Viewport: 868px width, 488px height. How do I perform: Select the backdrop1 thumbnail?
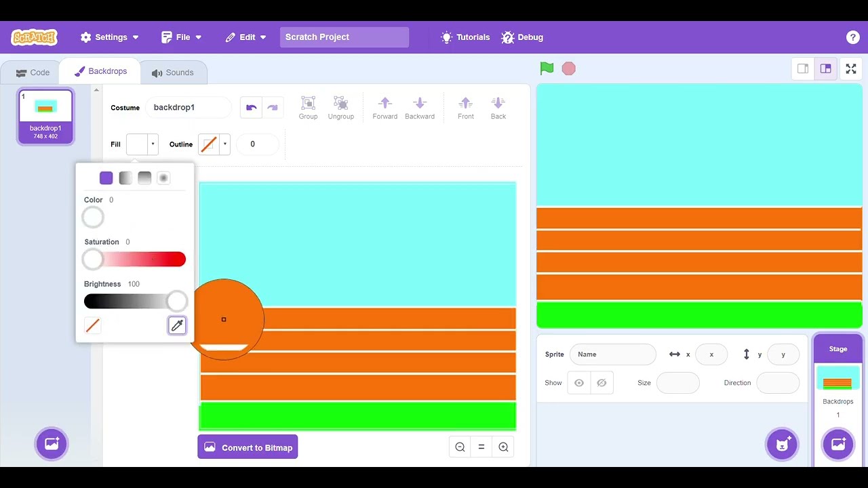(x=45, y=117)
